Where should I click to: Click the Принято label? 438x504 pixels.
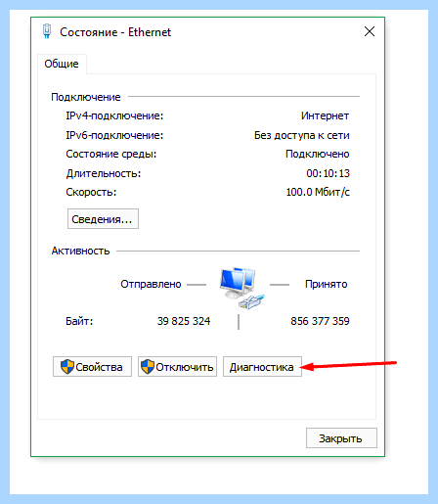click(x=327, y=284)
